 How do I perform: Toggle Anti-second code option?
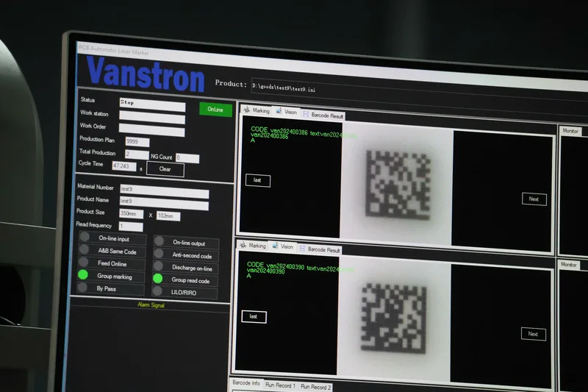click(186, 255)
